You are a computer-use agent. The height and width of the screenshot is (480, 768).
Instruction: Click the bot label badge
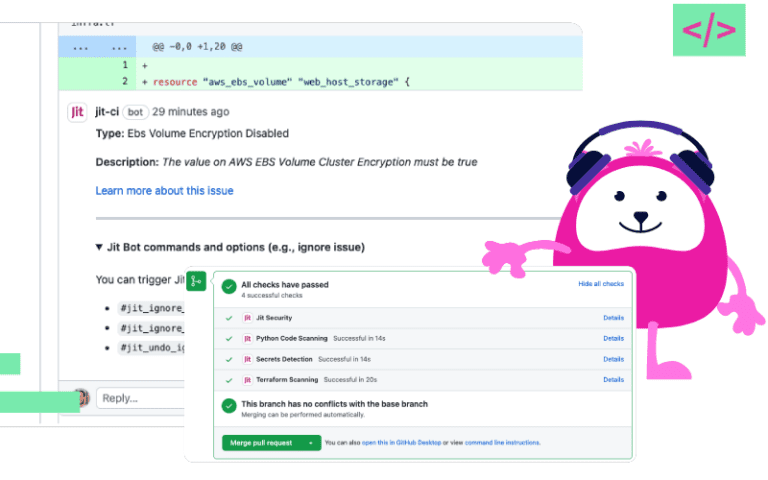pos(135,112)
